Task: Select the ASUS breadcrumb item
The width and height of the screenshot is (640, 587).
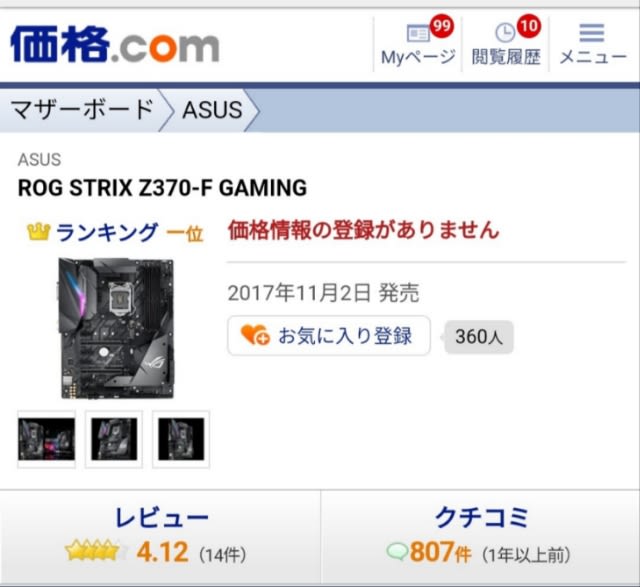Action: click(x=212, y=110)
